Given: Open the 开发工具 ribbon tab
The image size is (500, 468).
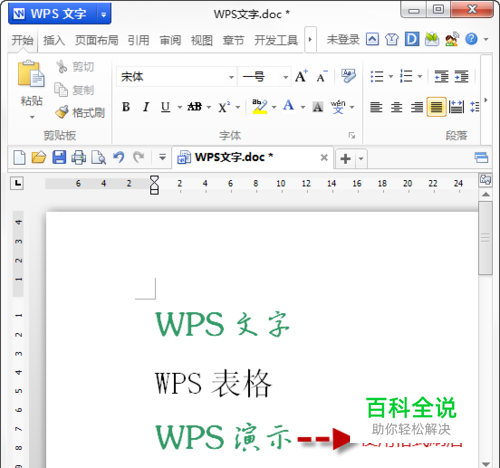Looking at the screenshot, I should point(276,40).
